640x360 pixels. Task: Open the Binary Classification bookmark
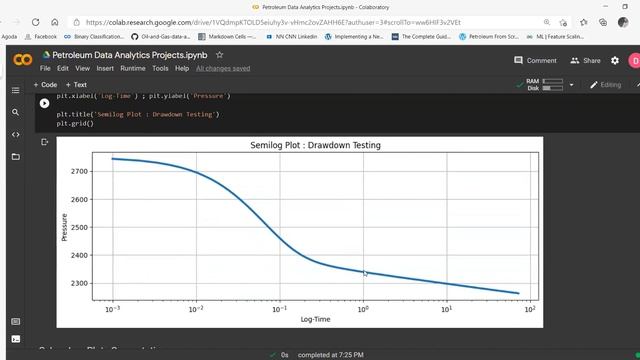coord(94,37)
